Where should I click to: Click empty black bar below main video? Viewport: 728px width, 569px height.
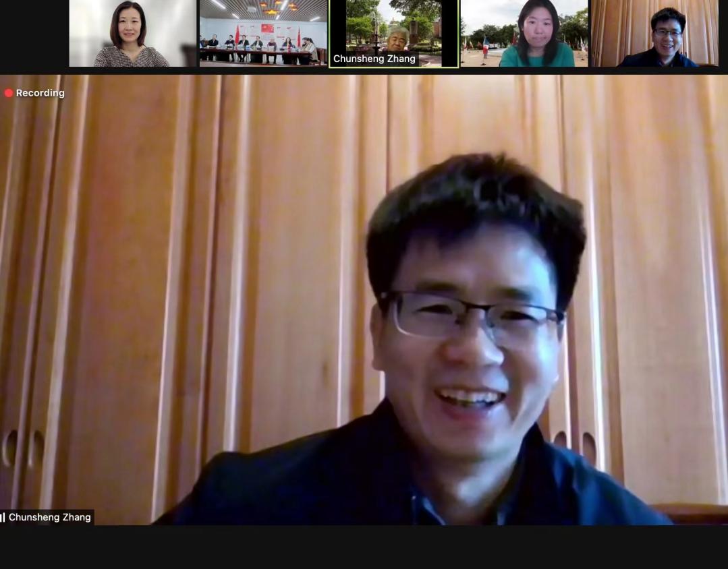pos(364,547)
